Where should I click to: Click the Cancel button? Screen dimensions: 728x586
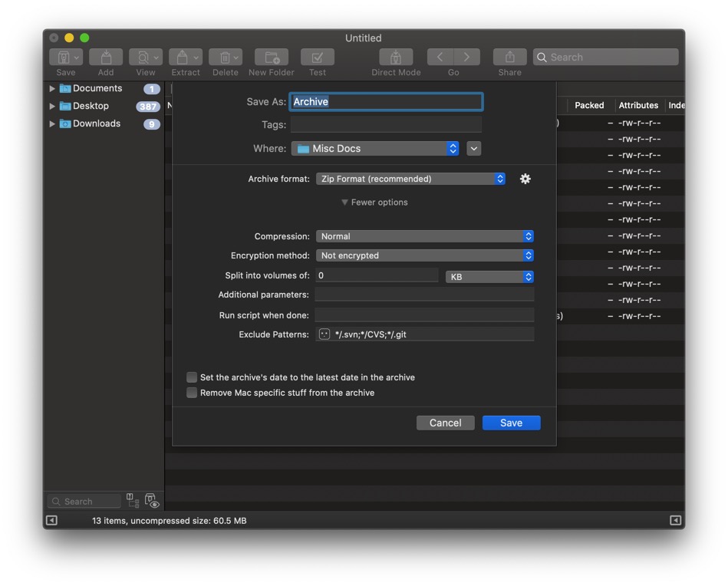click(445, 423)
